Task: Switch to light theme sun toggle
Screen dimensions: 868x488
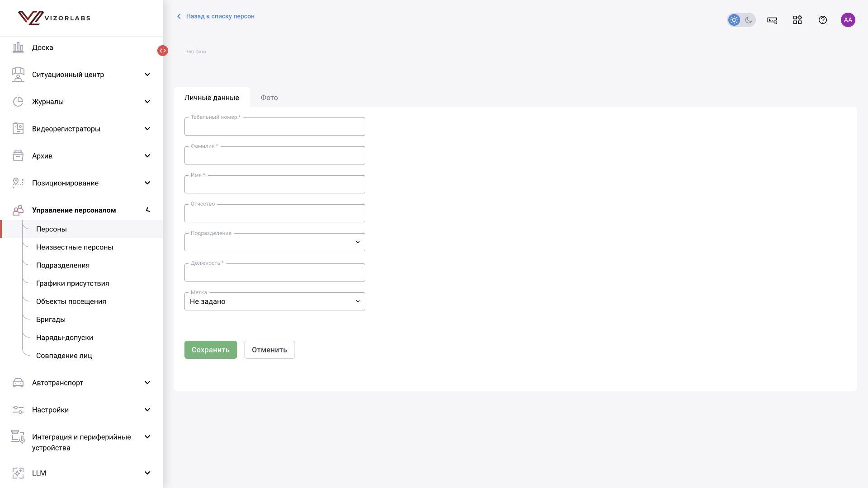Action: click(x=734, y=20)
